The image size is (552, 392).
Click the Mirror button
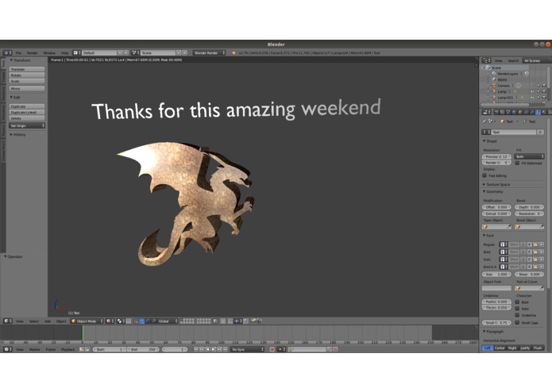(27, 89)
